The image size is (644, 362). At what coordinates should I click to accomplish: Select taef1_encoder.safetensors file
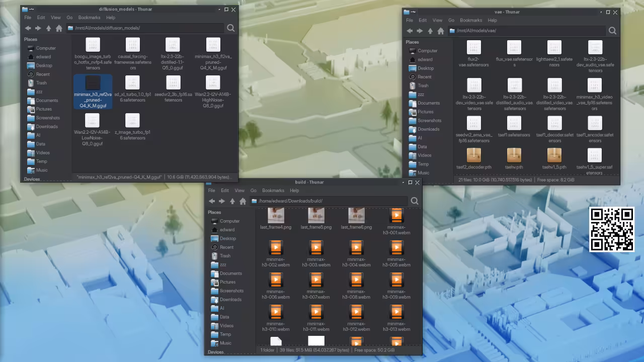click(595, 130)
